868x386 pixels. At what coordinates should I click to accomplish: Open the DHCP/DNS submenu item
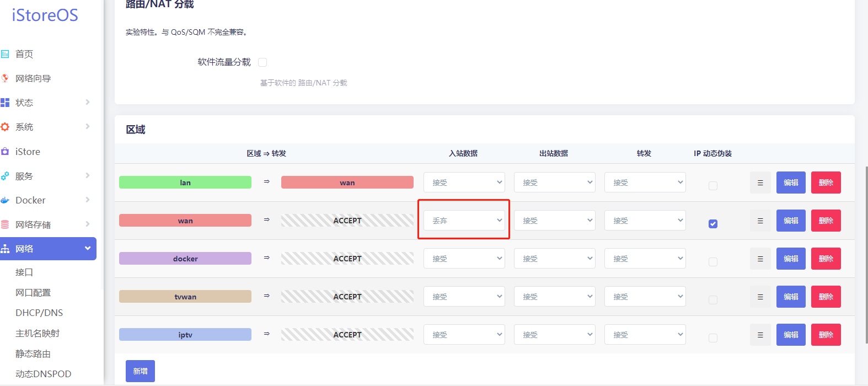point(39,313)
